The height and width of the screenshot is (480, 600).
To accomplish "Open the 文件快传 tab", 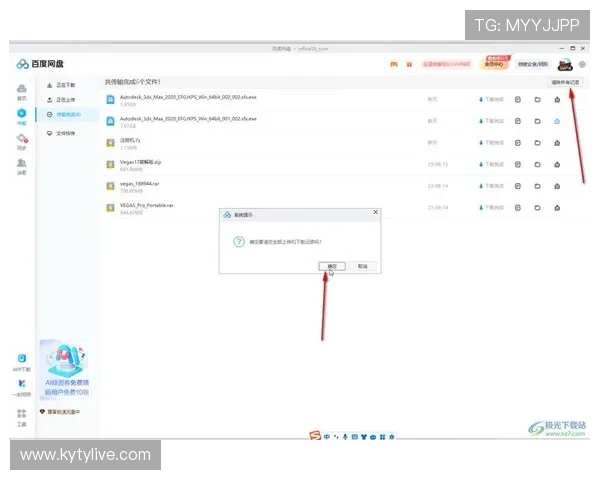I will coord(64,132).
